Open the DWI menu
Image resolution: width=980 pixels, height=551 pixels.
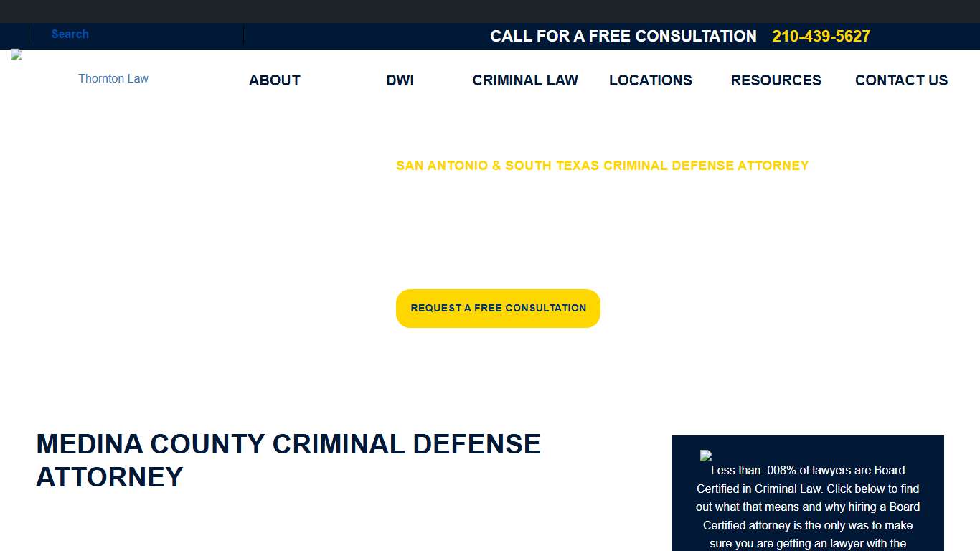click(x=400, y=80)
